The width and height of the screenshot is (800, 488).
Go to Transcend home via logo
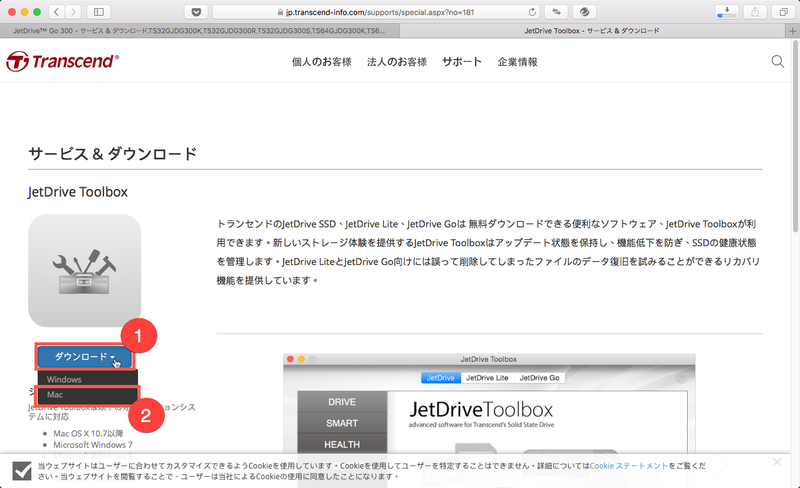(x=63, y=61)
